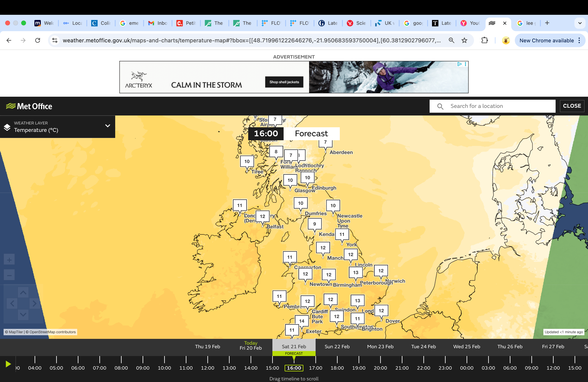Click the bookmark star in the address bar
This screenshot has height=382, width=588.
(464, 40)
